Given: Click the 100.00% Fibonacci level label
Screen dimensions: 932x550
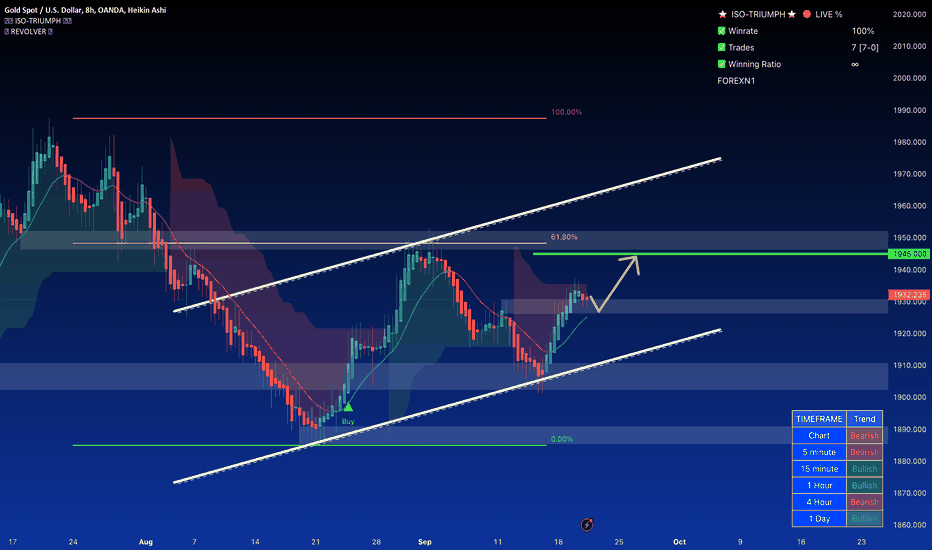Looking at the screenshot, I should click(566, 112).
